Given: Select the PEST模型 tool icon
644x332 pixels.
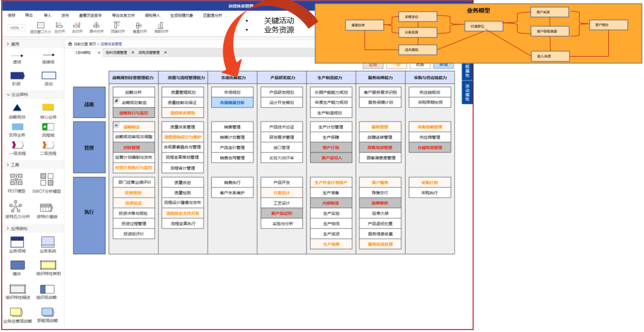Looking at the screenshot, I should tap(17, 179).
